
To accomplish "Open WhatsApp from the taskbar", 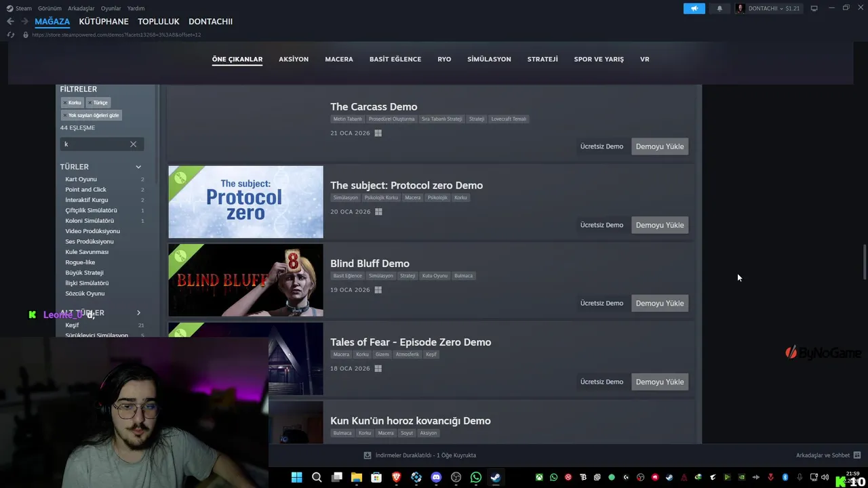I will [x=476, y=477].
